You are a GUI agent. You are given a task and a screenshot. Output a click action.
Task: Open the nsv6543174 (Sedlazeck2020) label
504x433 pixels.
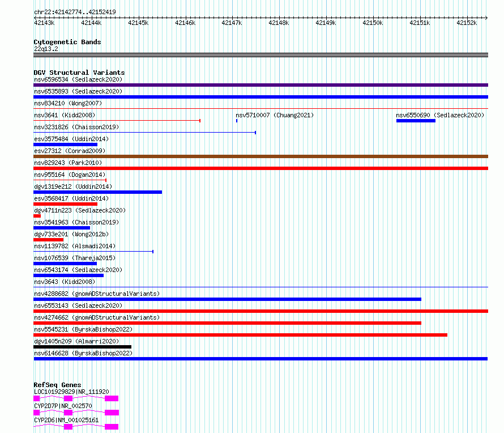pos(78,270)
